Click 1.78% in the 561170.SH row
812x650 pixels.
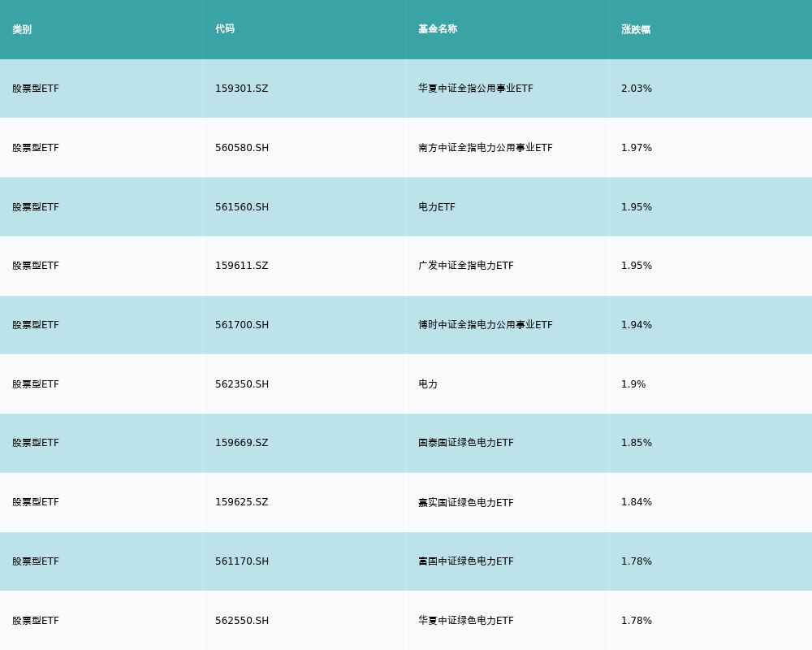637,561
